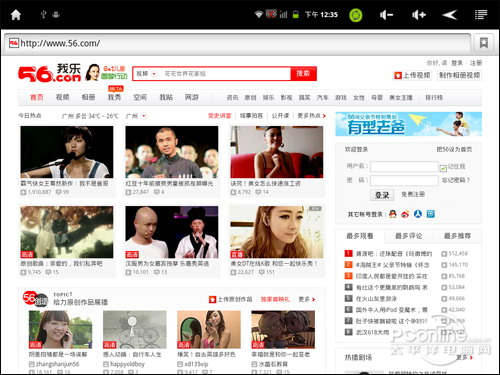The width and height of the screenshot is (500, 375).
Task: Raise volume with the speaker plus icon
Action: click(x=419, y=15)
